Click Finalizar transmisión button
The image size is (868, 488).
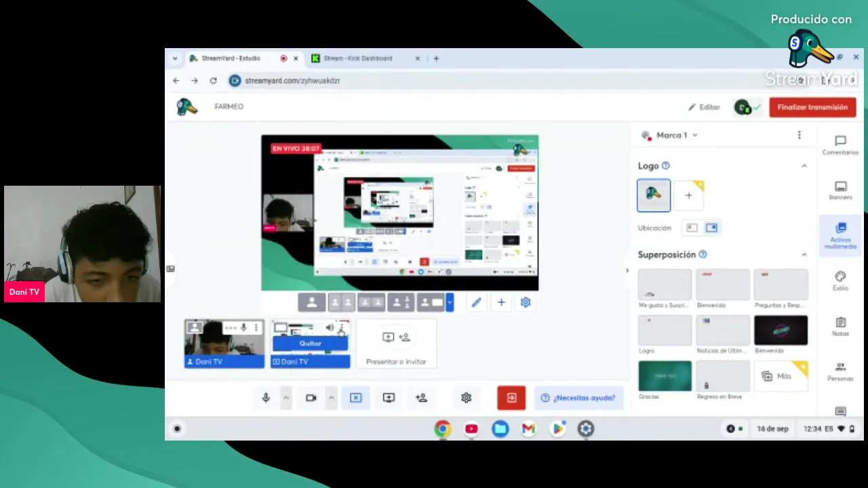812,107
